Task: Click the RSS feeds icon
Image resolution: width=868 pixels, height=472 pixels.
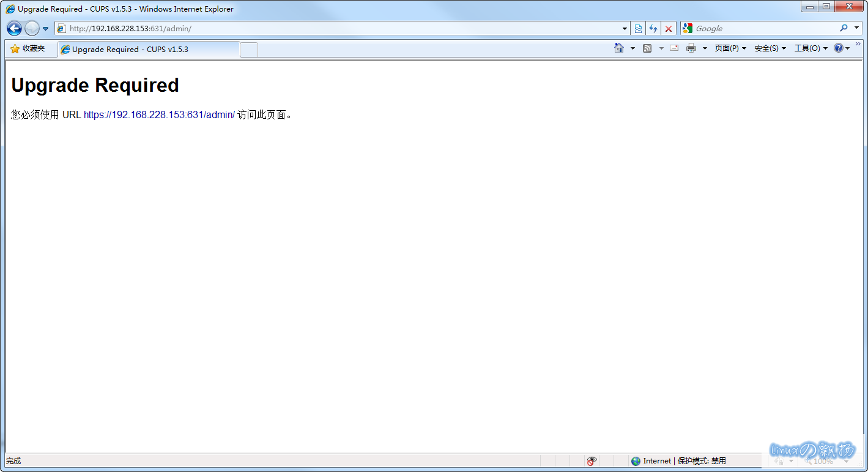Action: coord(647,48)
